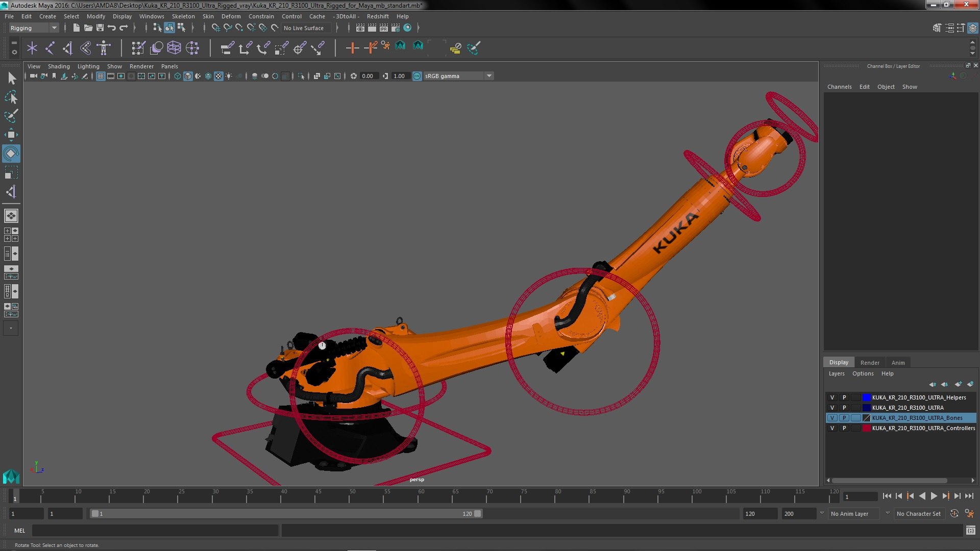
Task: Play animation forward
Action: [934, 496]
